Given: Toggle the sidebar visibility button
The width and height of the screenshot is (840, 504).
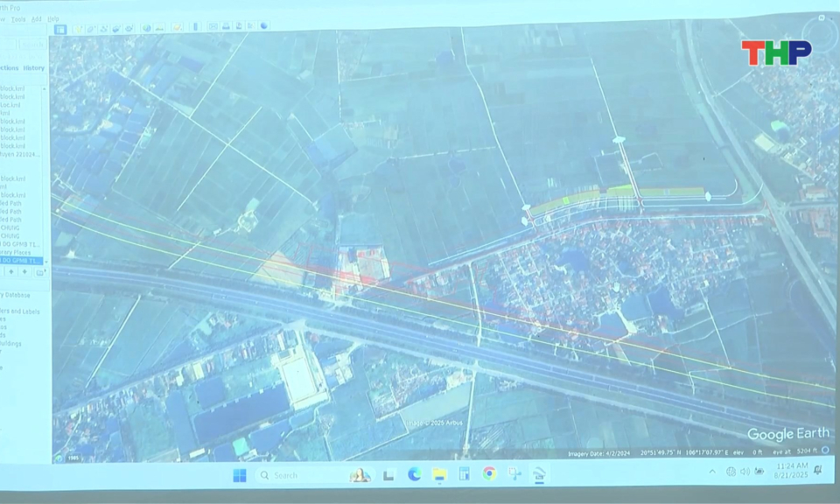Looking at the screenshot, I should 60,29.
